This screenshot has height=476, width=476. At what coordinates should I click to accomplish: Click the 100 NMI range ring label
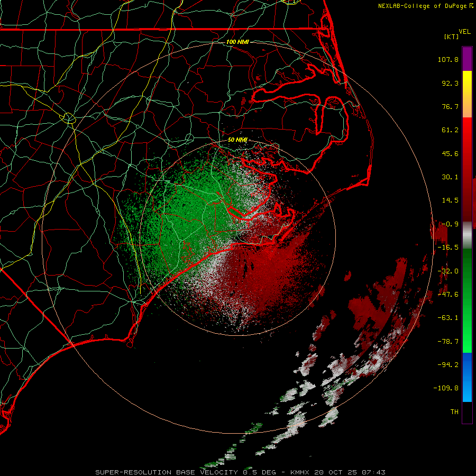[x=237, y=42]
